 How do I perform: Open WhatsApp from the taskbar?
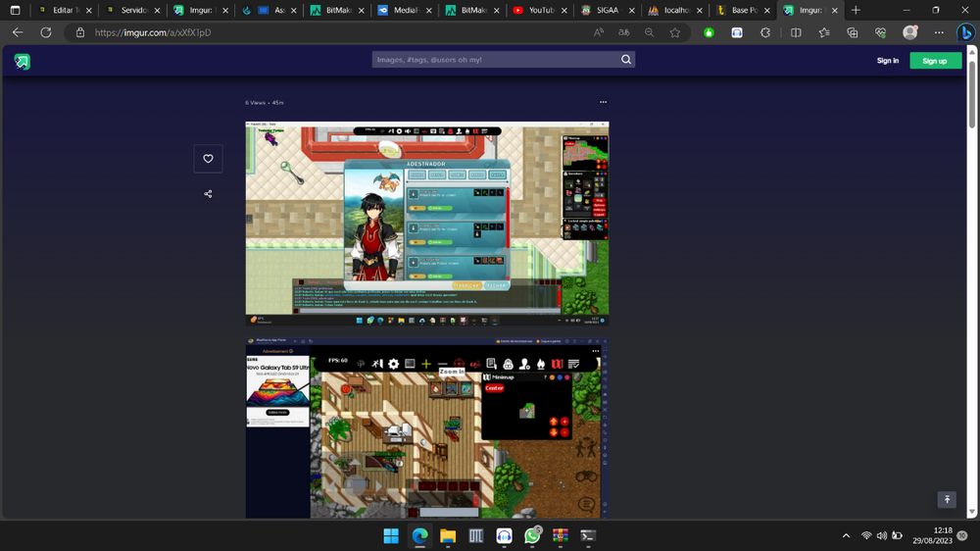point(532,535)
